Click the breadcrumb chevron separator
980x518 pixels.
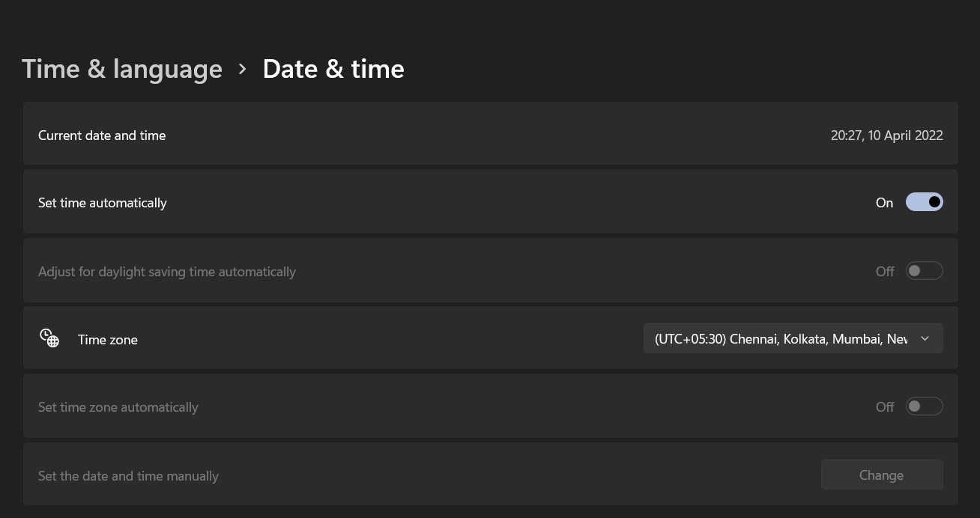[x=242, y=68]
